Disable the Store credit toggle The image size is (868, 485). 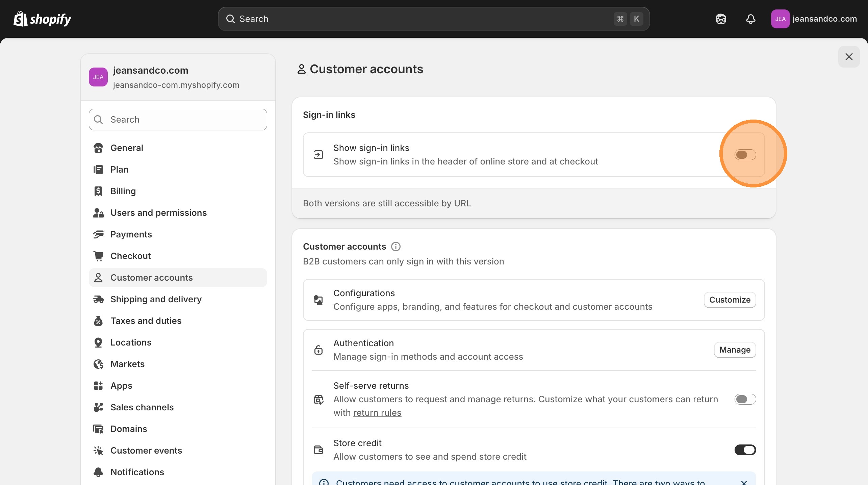pos(745,450)
